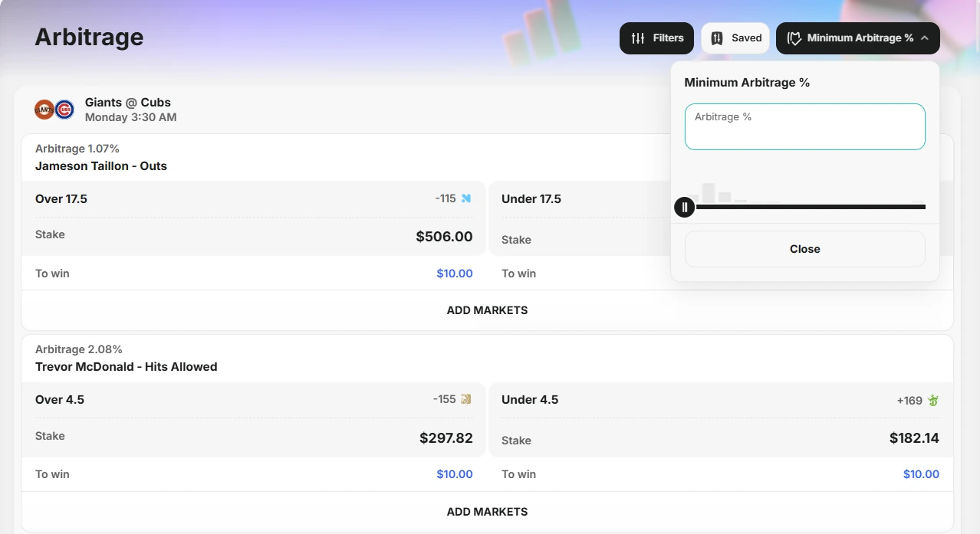
Task: Click the Arbitrage page heading
Action: 89,37
